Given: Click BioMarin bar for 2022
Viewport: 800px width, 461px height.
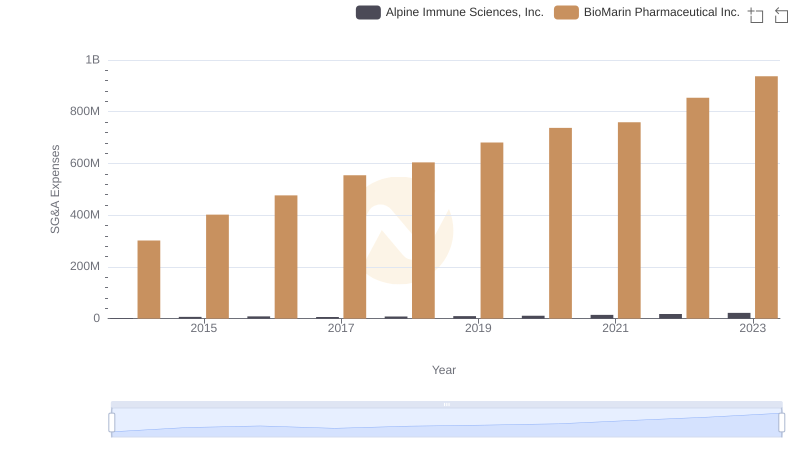Looking at the screenshot, I should 697,208.
